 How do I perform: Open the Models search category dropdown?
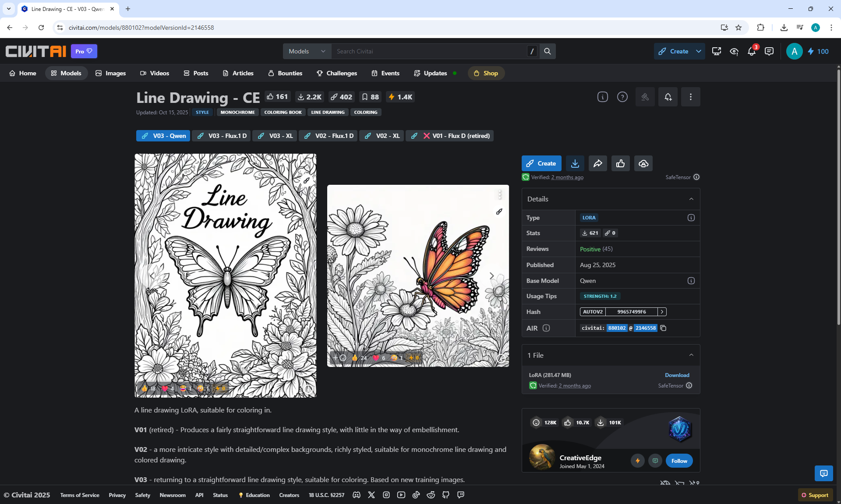[307, 51]
